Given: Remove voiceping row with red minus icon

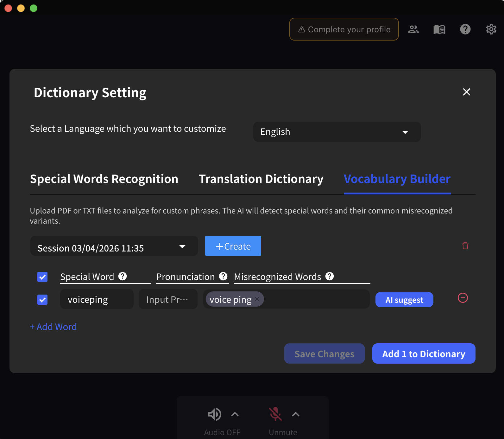Looking at the screenshot, I should [463, 298].
